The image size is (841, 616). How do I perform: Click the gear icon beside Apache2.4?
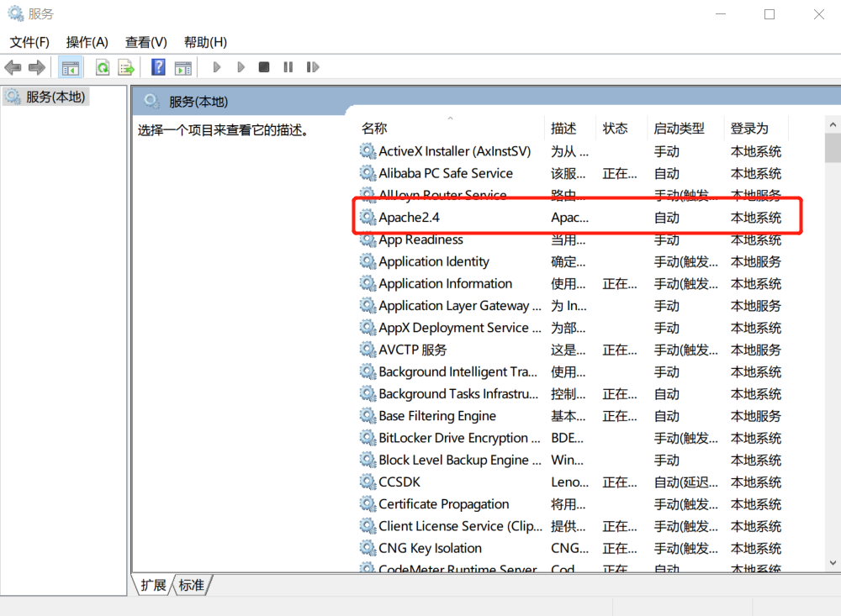(368, 217)
